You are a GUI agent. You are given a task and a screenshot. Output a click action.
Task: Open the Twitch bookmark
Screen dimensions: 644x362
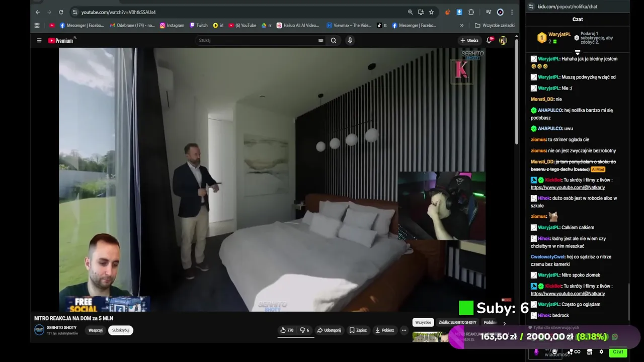[199, 25]
